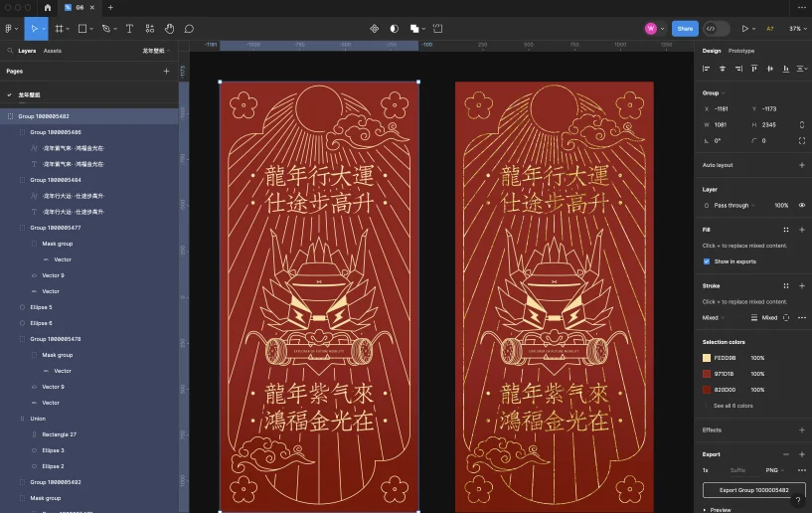Click the Create component icon
Image resolution: width=812 pixels, height=513 pixels.
(x=375, y=29)
